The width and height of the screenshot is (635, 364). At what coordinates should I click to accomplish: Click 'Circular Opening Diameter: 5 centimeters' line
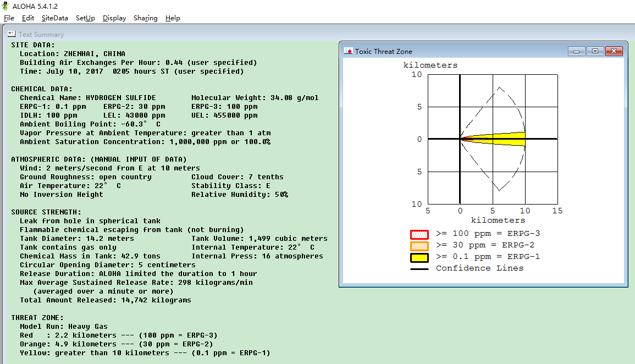108,265
